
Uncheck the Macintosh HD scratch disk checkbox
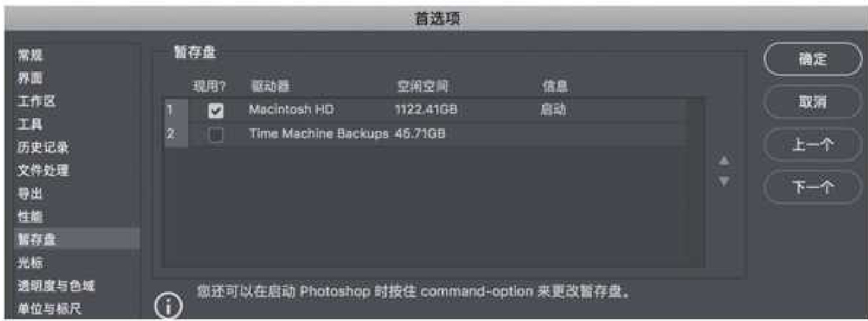click(214, 111)
